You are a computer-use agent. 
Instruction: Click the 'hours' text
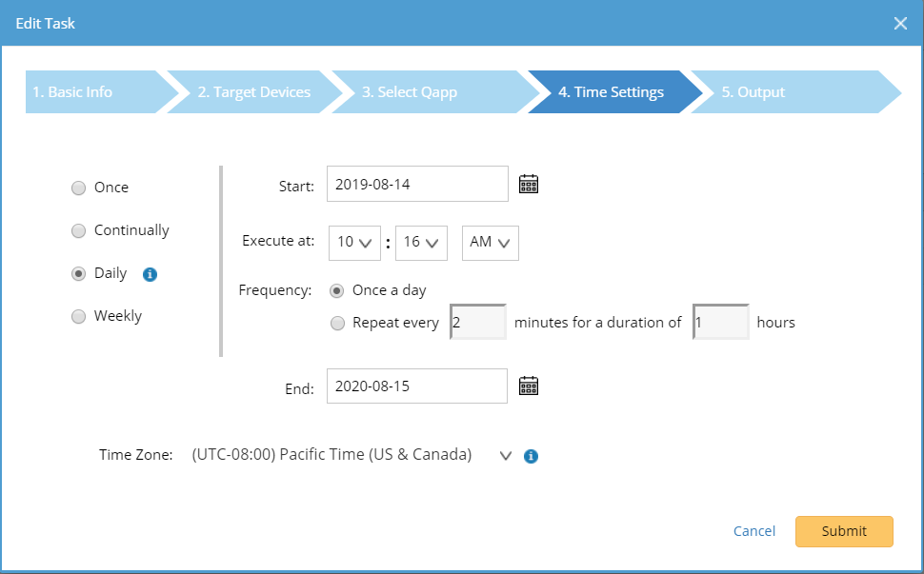(x=775, y=323)
